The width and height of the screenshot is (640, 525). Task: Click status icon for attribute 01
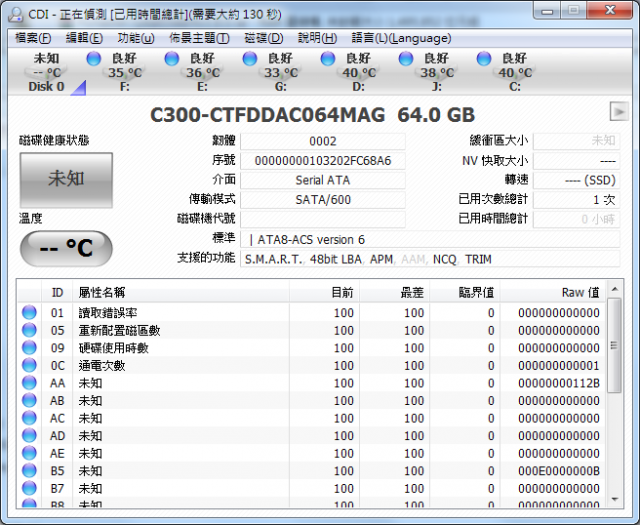pyautogui.click(x=29, y=312)
